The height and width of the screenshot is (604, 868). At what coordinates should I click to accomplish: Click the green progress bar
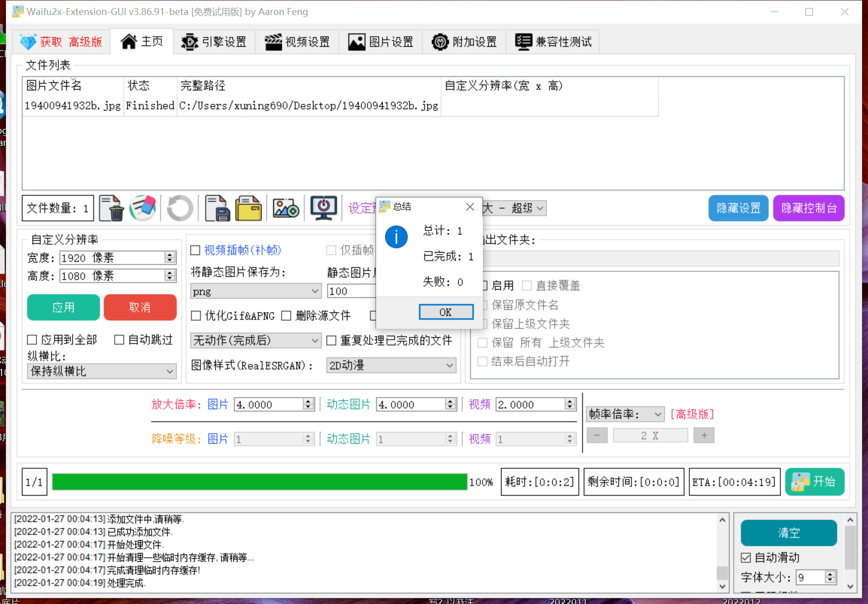[259, 482]
